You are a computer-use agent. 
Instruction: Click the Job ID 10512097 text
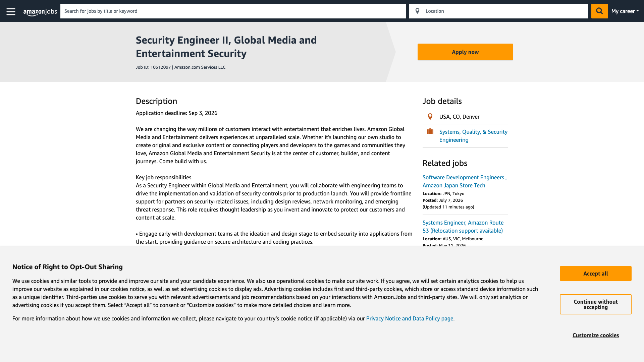coord(153,67)
